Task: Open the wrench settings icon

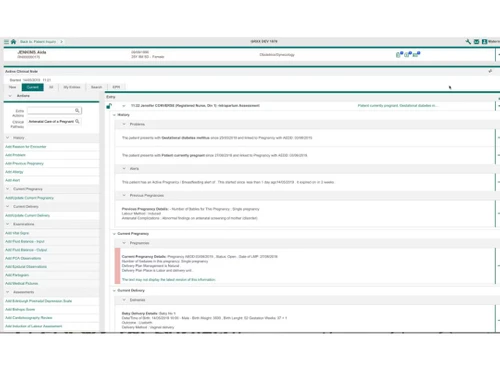Action: coord(468,42)
